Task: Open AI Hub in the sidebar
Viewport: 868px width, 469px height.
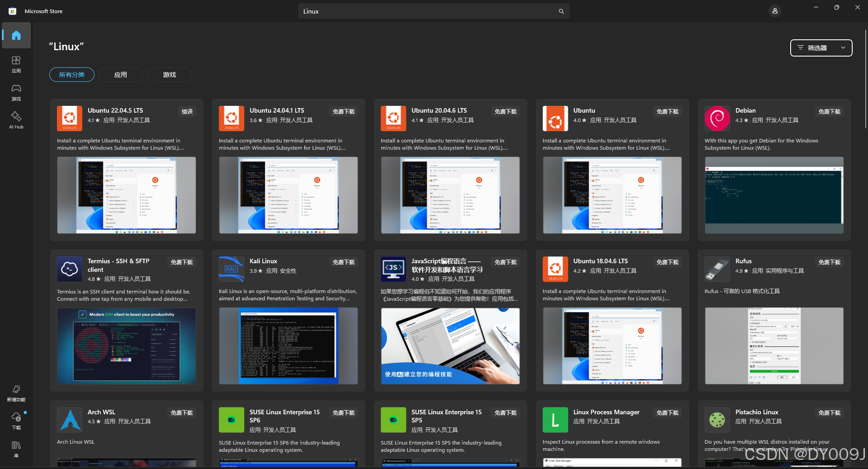Action: tap(16, 120)
